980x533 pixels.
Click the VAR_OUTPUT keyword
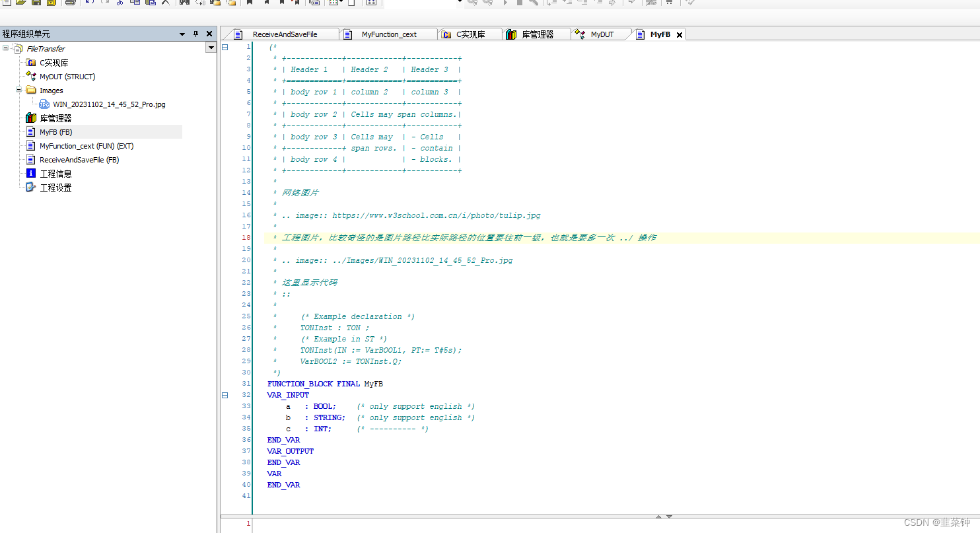tap(291, 451)
